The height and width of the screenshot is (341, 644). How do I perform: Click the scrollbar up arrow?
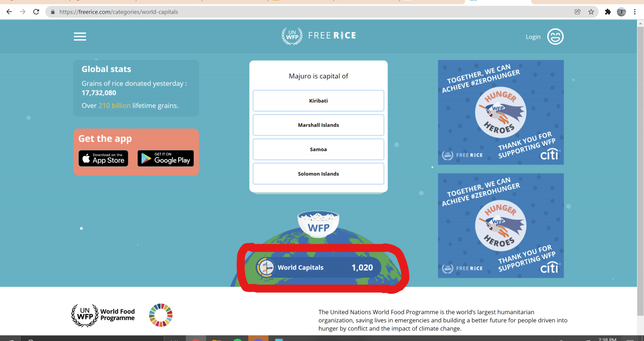[x=640, y=23]
